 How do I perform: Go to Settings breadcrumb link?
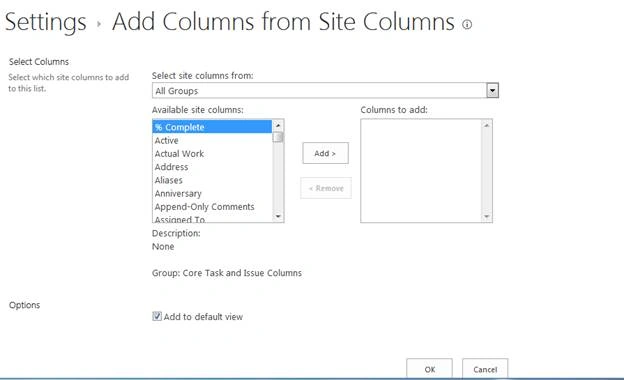click(x=45, y=22)
